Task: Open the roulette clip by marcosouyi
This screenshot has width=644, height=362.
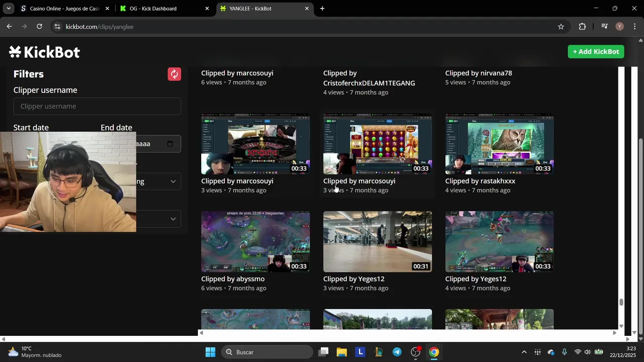Action: (x=256, y=144)
